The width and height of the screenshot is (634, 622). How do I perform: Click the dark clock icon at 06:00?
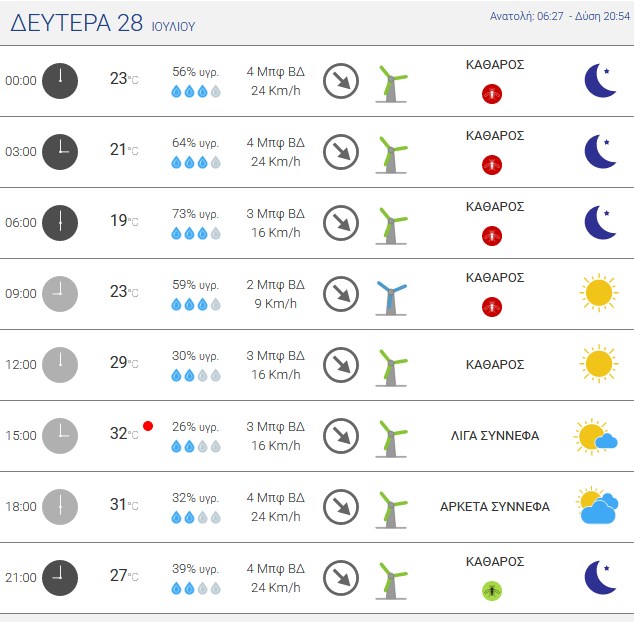[60, 223]
